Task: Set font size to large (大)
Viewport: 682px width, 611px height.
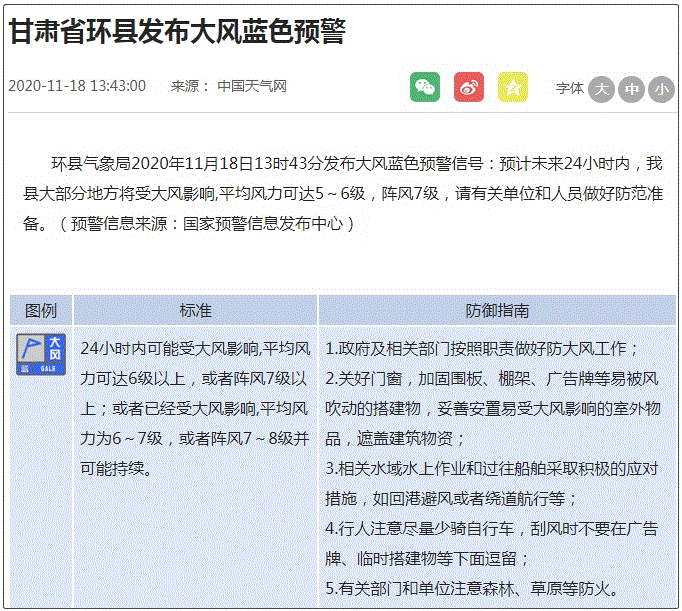Action: click(x=601, y=90)
